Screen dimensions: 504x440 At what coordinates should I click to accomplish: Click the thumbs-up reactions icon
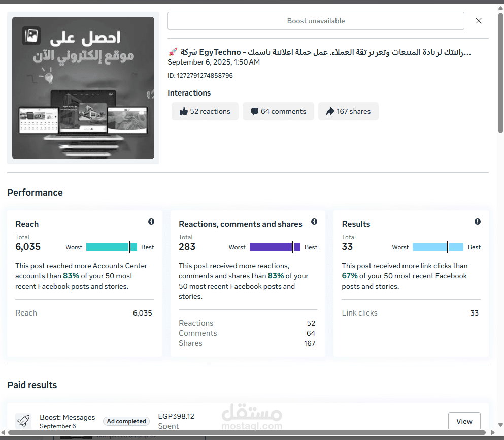coord(184,111)
